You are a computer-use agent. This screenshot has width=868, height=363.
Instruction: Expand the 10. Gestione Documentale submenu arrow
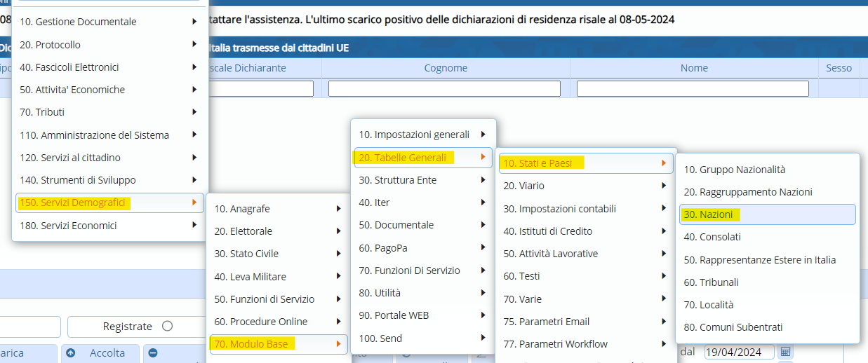pyautogui.click(x=194, y=22)
